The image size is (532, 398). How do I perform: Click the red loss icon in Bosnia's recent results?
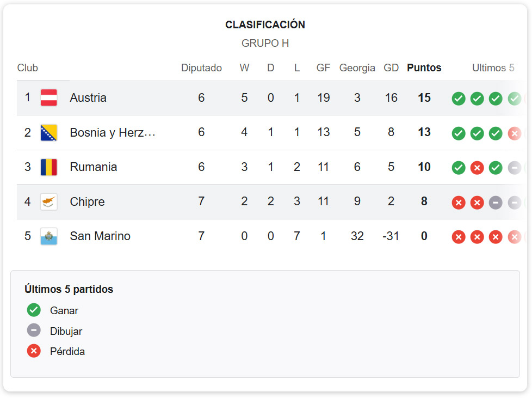click(x=514, y=133)
